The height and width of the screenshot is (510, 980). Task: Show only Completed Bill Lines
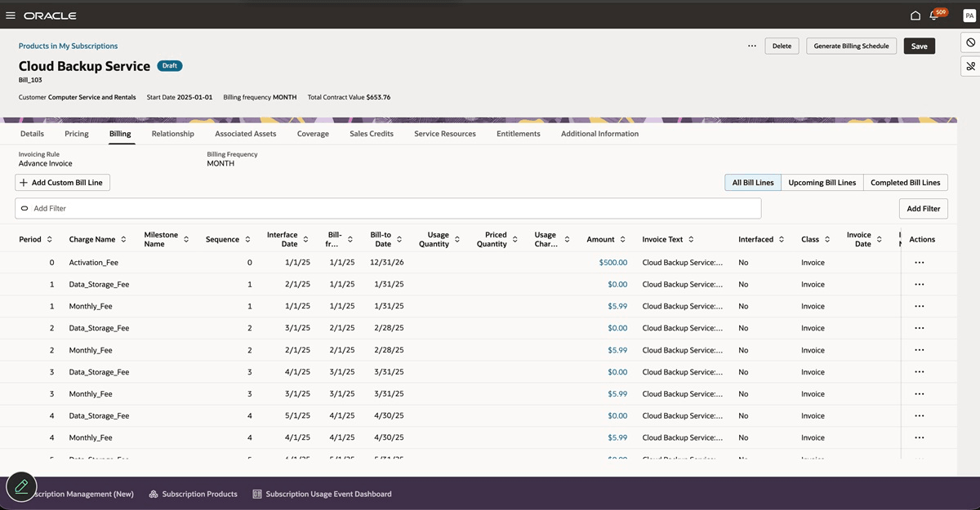(x=905, y=183)
